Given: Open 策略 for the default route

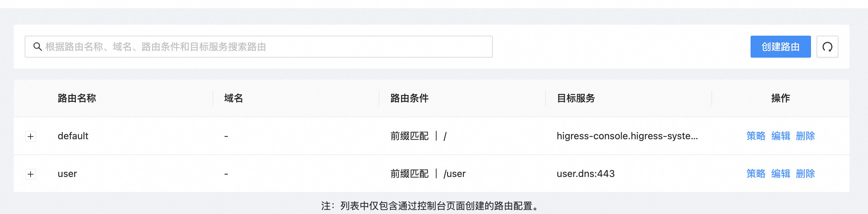Looking at the screenshot, I should tap(756, 136).
